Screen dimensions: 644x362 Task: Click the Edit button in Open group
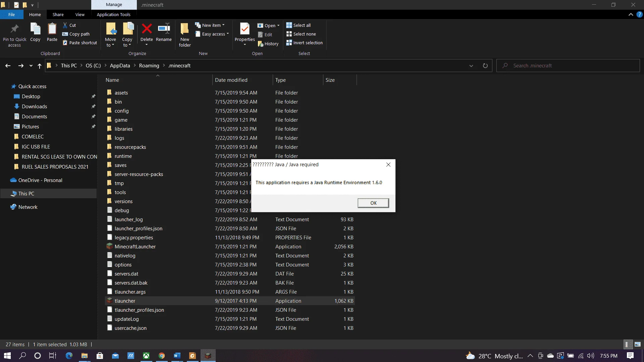coord(265,35)
